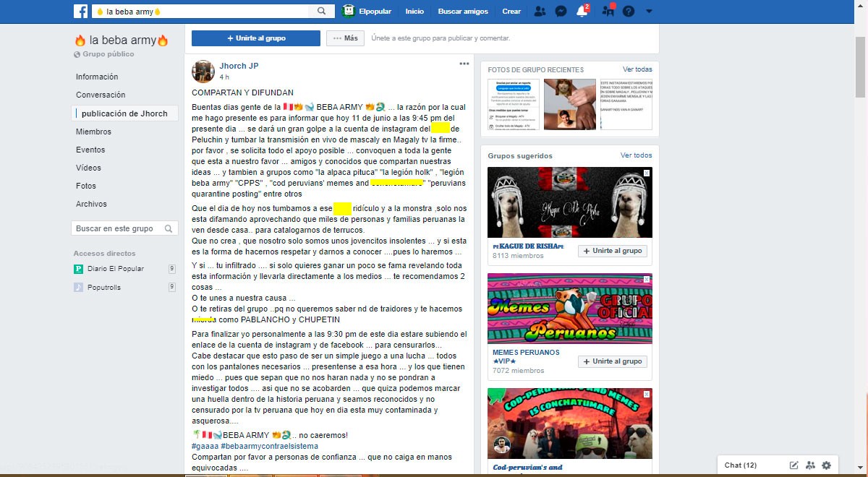
Task: Open KAGUE DE RISHA group name link
Action: [528, 246]
